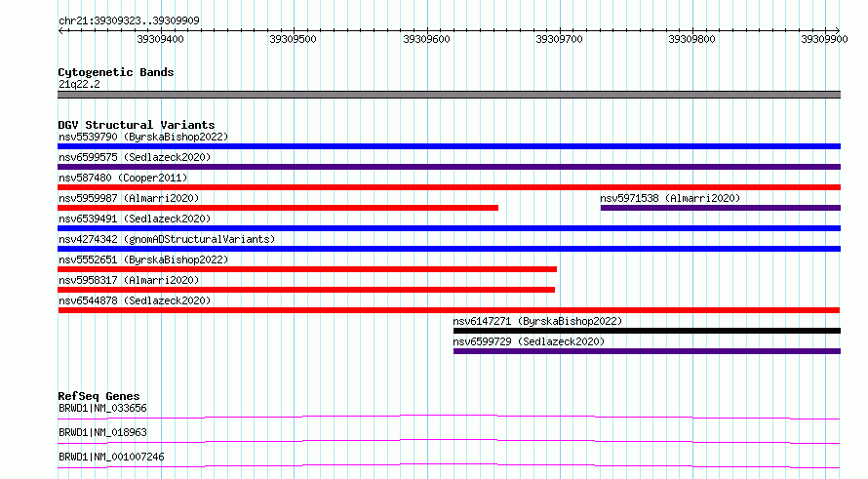Click the purple nsv6599575 variant bar
The width and height of the screenshot is (868, 479).
(449, 167)
